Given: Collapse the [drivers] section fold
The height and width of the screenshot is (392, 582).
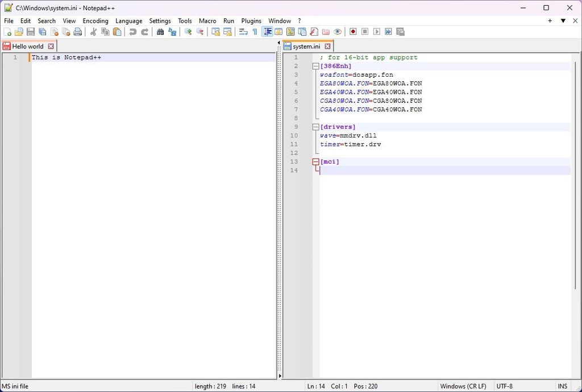Looking at the screenshot, I should [316, 127].
